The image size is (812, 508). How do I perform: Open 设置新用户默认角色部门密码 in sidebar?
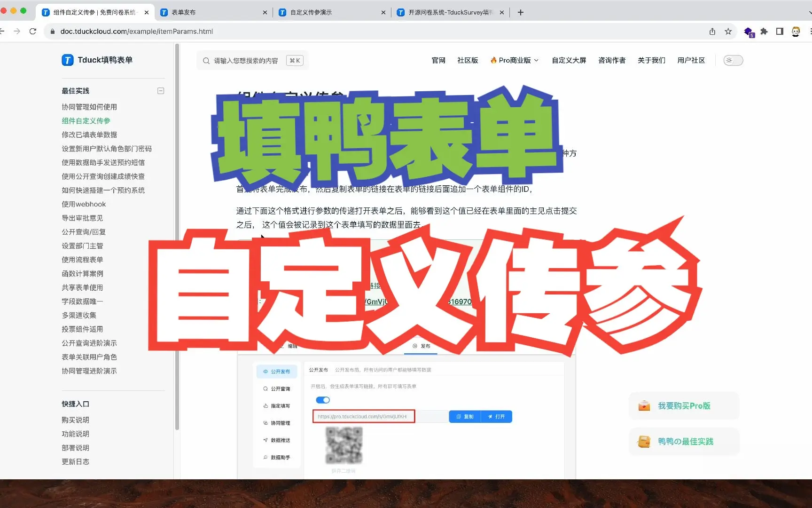[x=107, y=149]
